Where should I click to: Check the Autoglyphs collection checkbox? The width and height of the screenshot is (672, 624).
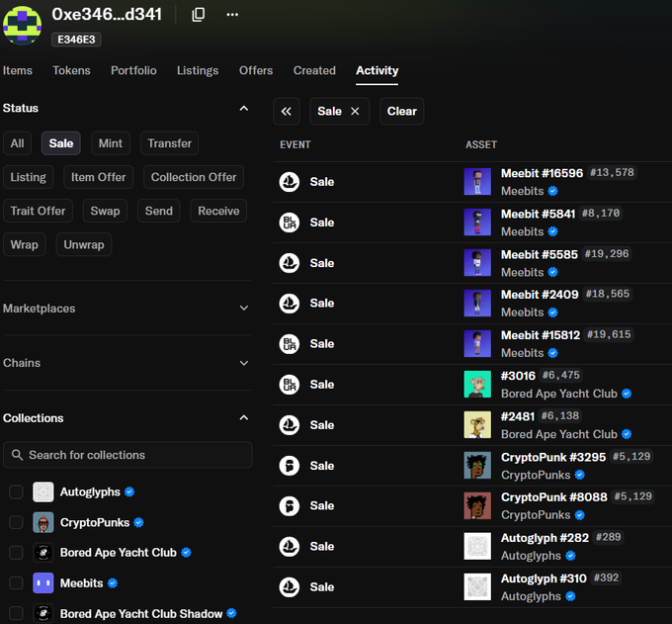[16, 491]
